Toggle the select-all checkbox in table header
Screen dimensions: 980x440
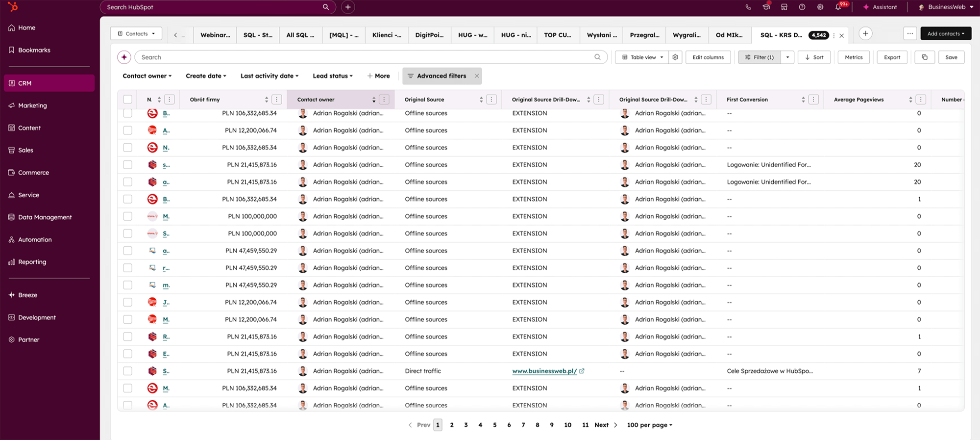click(128, 100)
